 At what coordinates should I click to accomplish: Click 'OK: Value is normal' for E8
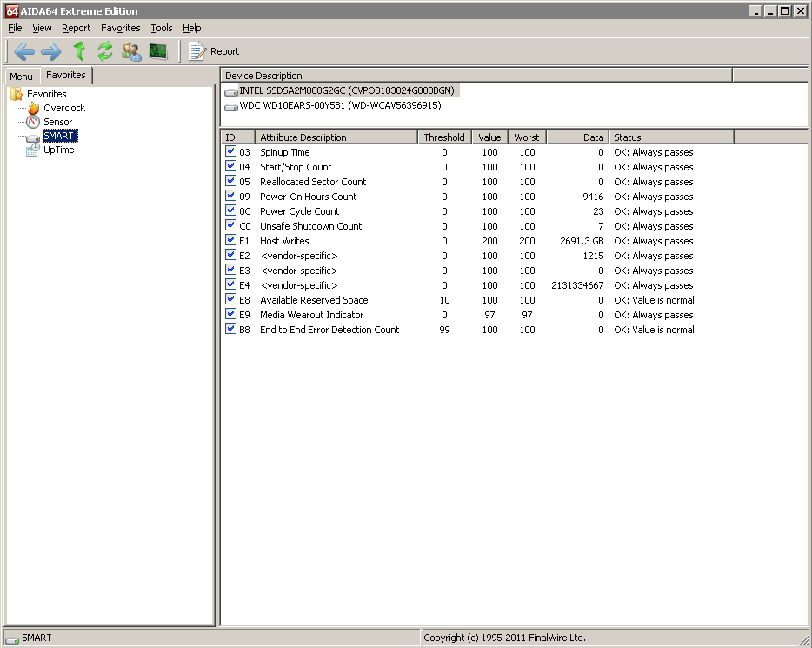(654, 300)
